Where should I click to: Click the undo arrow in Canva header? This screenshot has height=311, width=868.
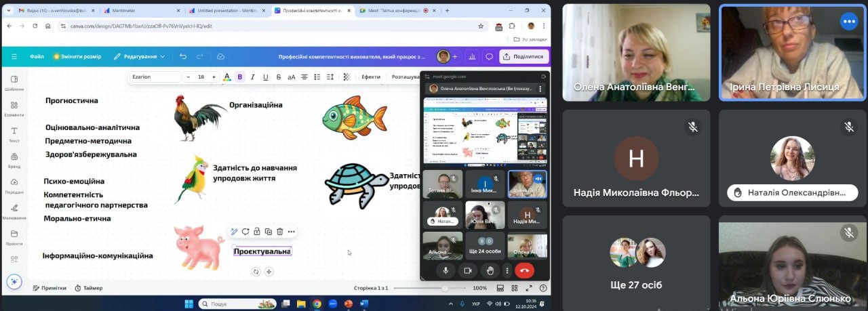tap(183, 56)
